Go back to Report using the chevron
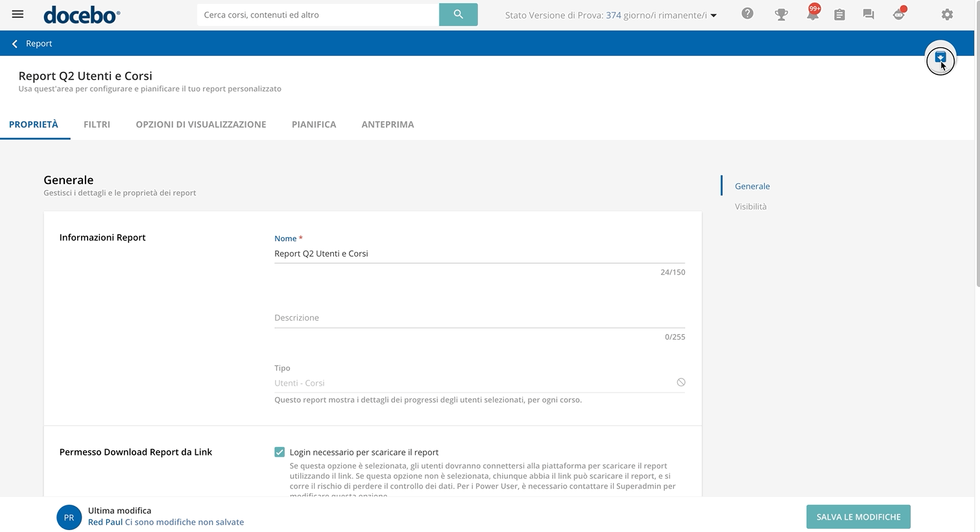This screenshot has width=980, height=532. tap(15, 43)
